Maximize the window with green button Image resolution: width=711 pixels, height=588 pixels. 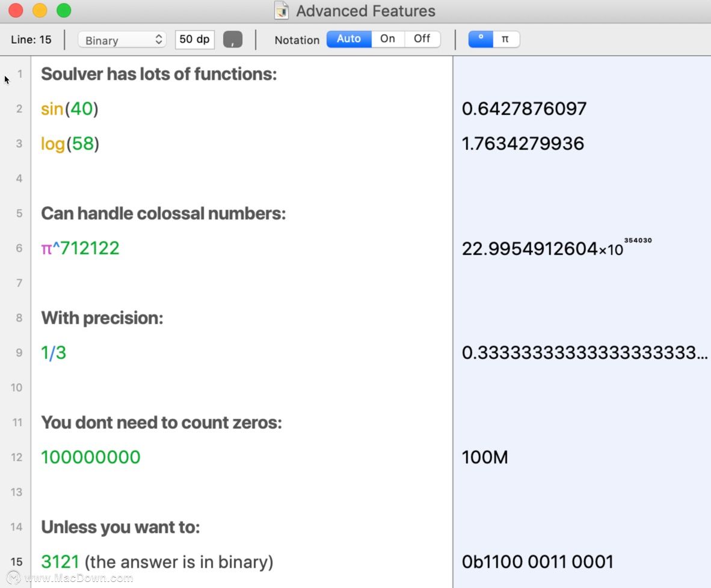coord(64,10)
